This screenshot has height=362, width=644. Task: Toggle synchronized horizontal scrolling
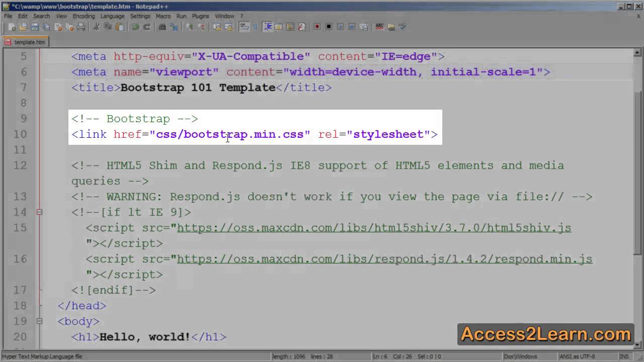(228, 27)
